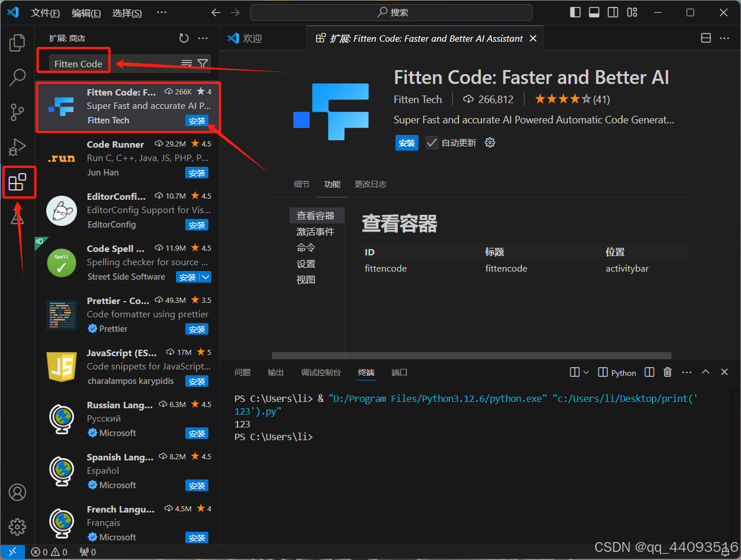This screenshot has width=741, height=560.
Task: Open the 端口 panel tab
Action: point(399,372)
